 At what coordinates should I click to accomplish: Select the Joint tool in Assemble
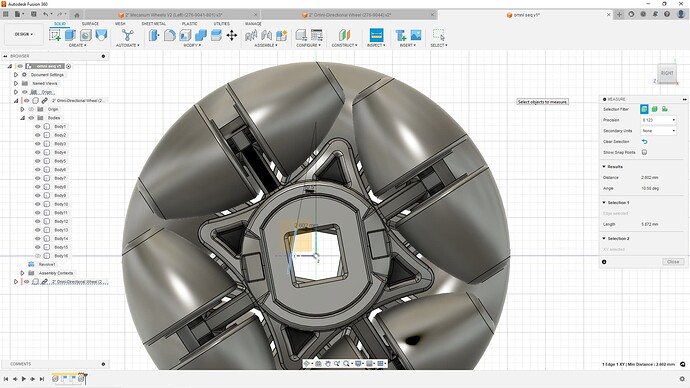point(251,35)
